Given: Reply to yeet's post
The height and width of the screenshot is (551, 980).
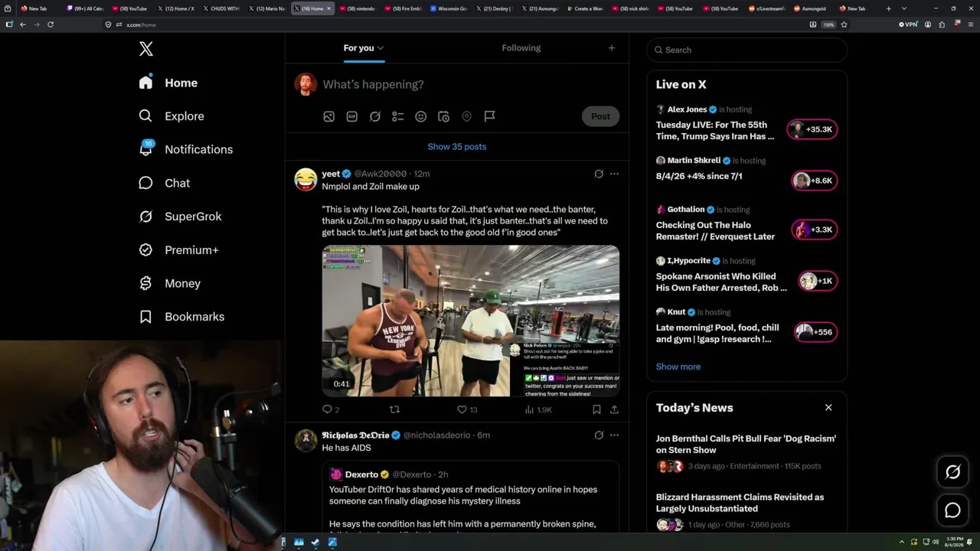Looking at the screenshot, I should 331,409.
